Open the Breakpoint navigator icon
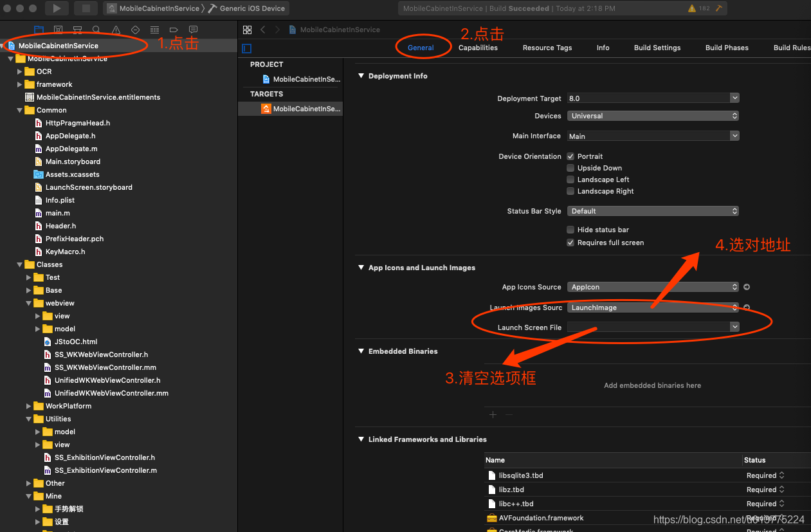Screen dimensions: 811x532 click(x=174, y=30)
